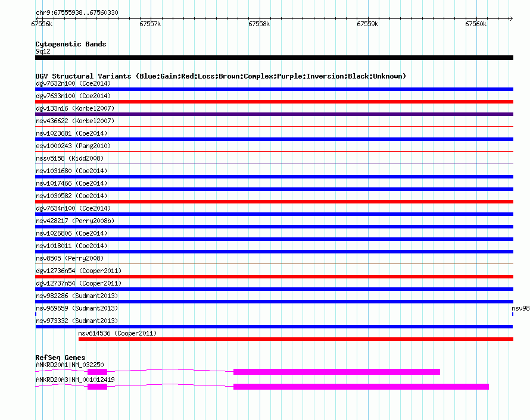Click the nssv5158 (Kidd2008) label

coord(70,158)
